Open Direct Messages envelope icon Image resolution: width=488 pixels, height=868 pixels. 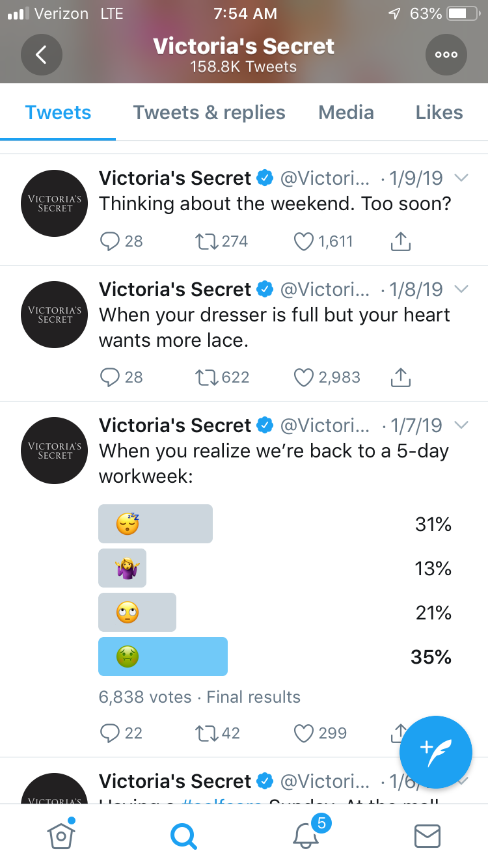point(427,835)
